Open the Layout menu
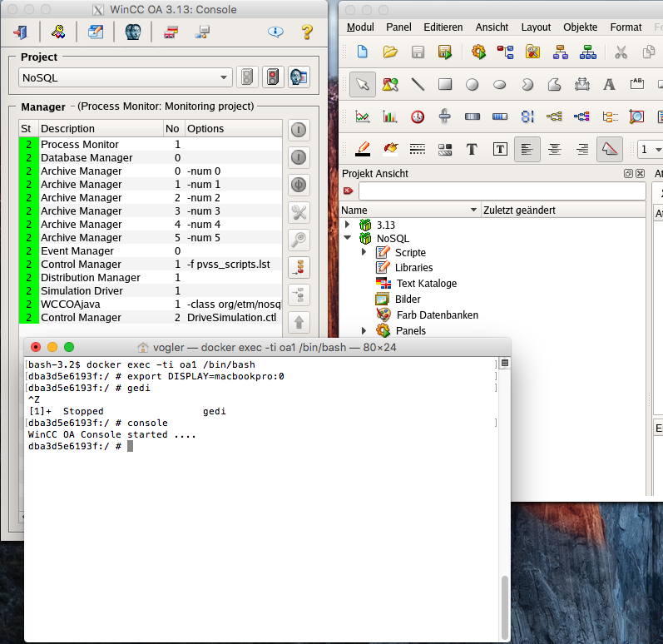663x644 pixels. 536,27
